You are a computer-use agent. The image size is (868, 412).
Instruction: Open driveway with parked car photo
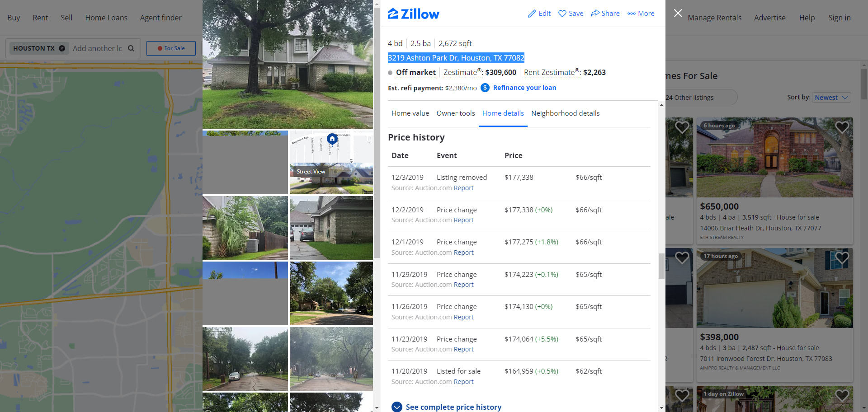click(x=331, y=228)
